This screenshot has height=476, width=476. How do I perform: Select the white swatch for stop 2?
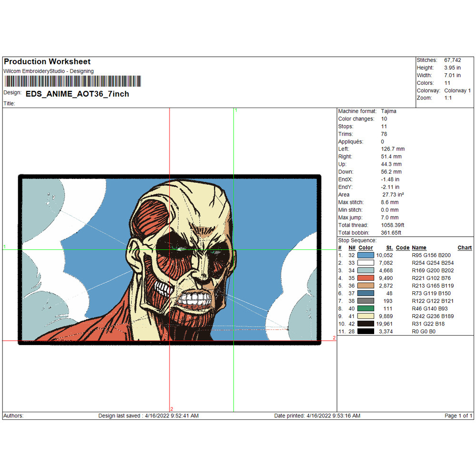coord(366,263)
